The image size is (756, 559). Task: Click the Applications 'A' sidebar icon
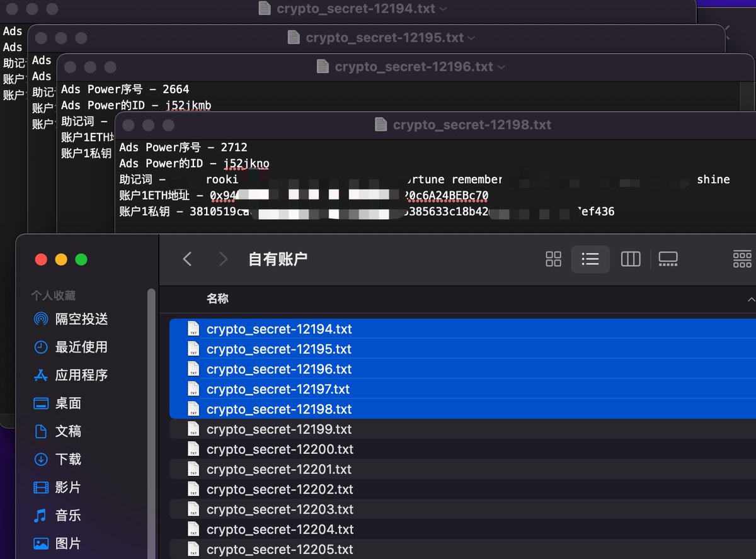pyautogui.click(x=40, y=375)
